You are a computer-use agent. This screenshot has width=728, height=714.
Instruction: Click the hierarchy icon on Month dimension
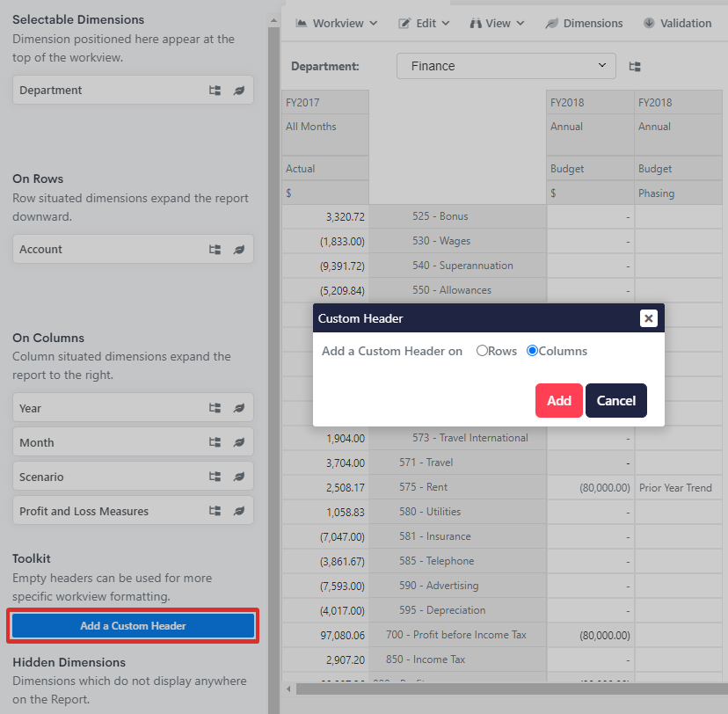(x=215, y=442)
